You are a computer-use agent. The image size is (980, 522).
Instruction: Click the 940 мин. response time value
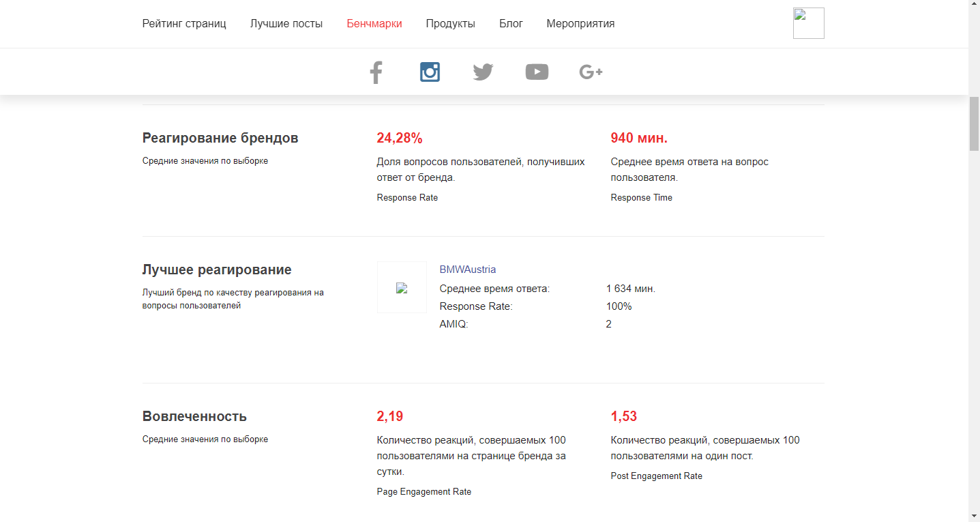[639, 139]
